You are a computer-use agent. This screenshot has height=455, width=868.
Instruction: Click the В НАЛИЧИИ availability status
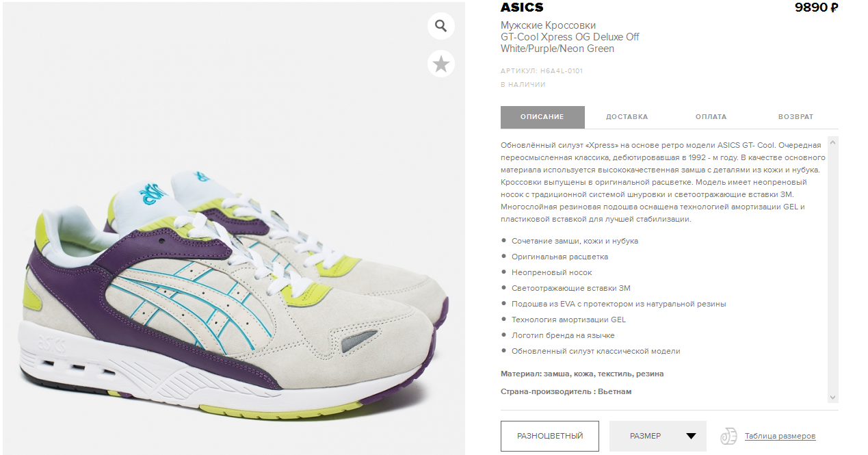pos(523,85)
